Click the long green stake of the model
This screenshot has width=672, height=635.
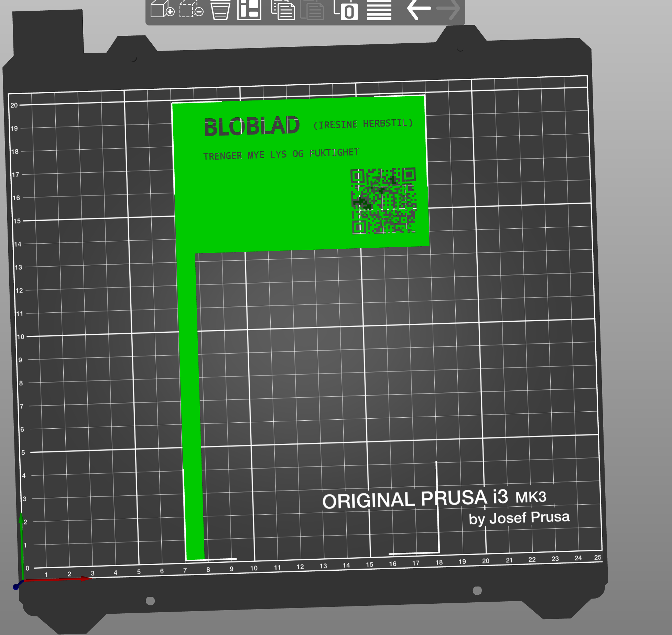click(x=191, y=396)
